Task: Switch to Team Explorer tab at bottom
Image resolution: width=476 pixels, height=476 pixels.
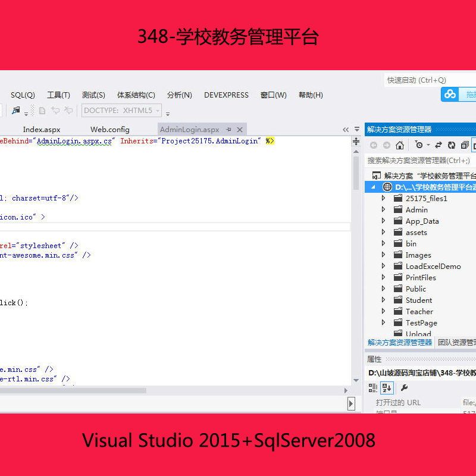Action: tap(456, 343)
